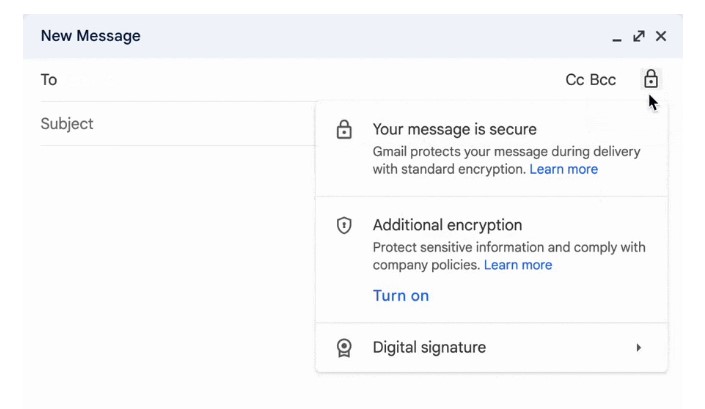Expand the compose window to full screen
Image resolution: width=705 pixels, height=409 pixels.
click(639, 36)
